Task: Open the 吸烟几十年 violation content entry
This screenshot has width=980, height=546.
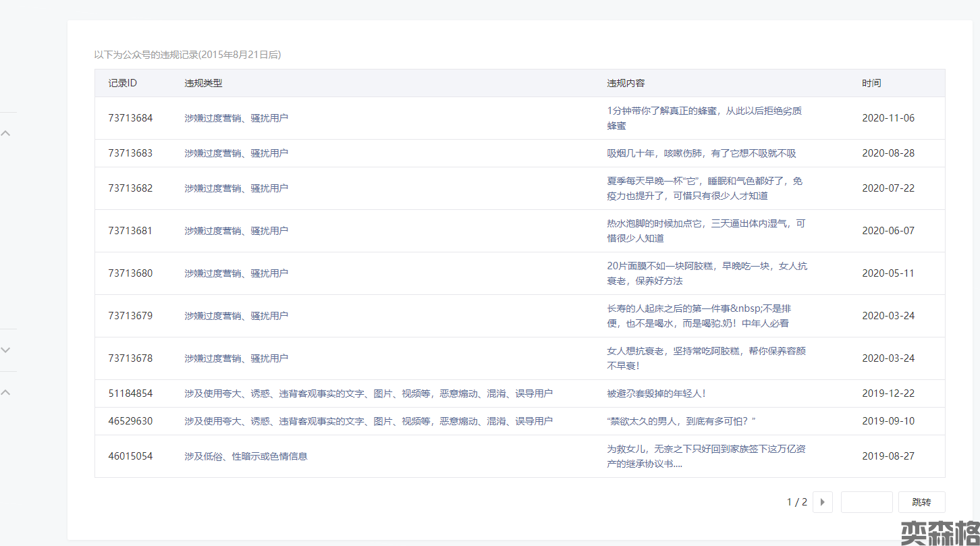Action: [701, 153]
